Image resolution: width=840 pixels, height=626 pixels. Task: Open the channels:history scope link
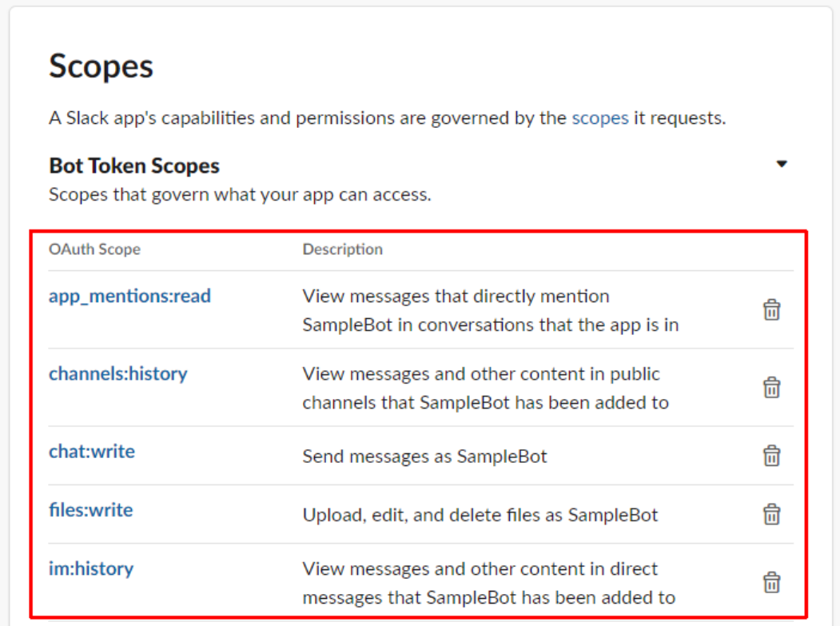117,373
